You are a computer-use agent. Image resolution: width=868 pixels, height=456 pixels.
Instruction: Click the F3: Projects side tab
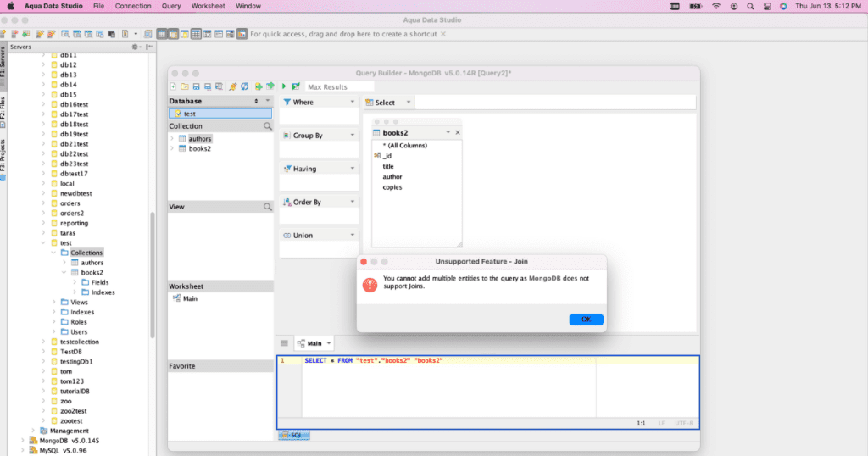[x=3, y=158]
